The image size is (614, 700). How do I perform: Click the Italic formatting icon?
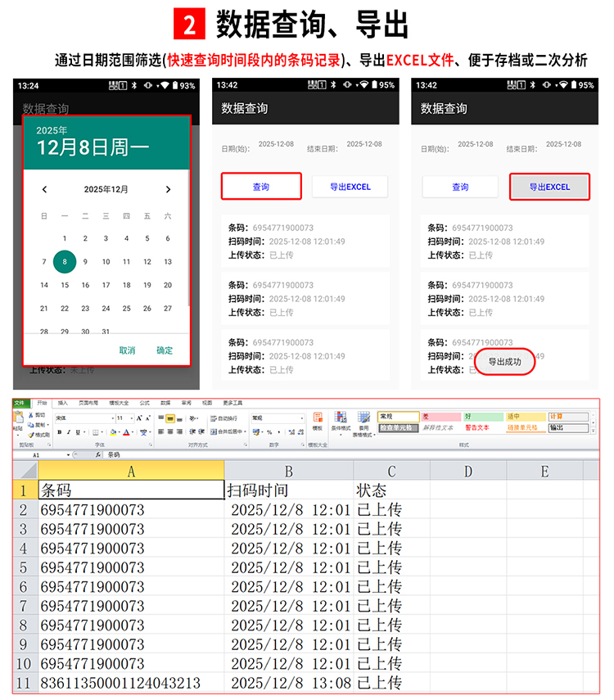pyautogui.click(x=69, y=432)
